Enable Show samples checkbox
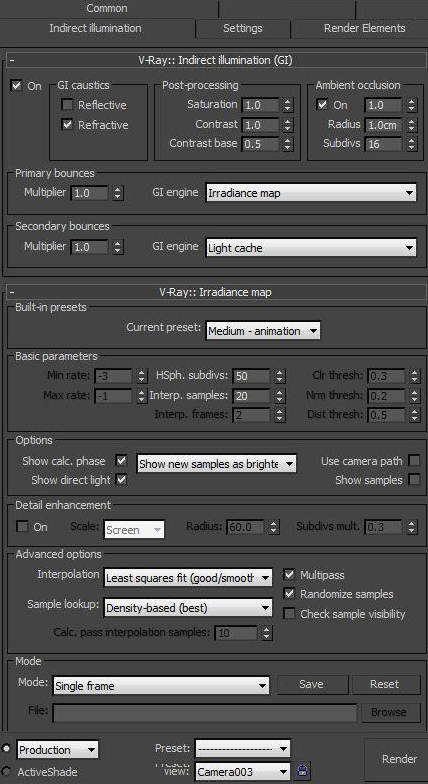 pos(414,480)
